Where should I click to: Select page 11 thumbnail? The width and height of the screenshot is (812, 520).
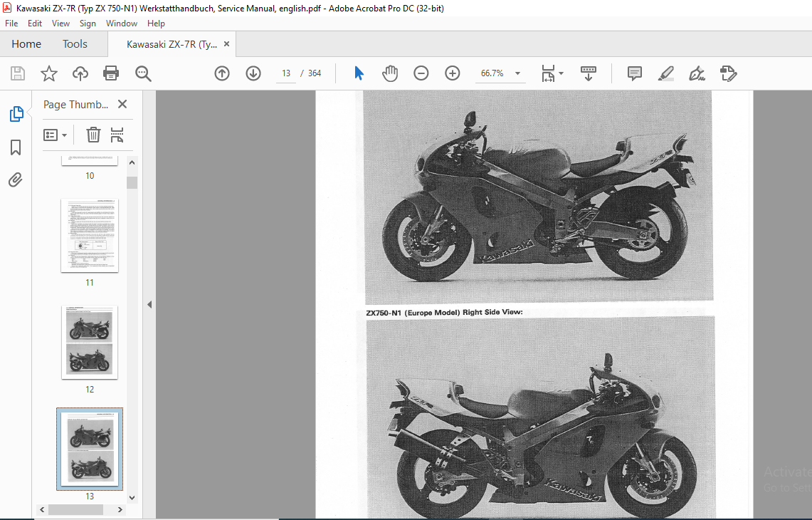pos(90,235)
